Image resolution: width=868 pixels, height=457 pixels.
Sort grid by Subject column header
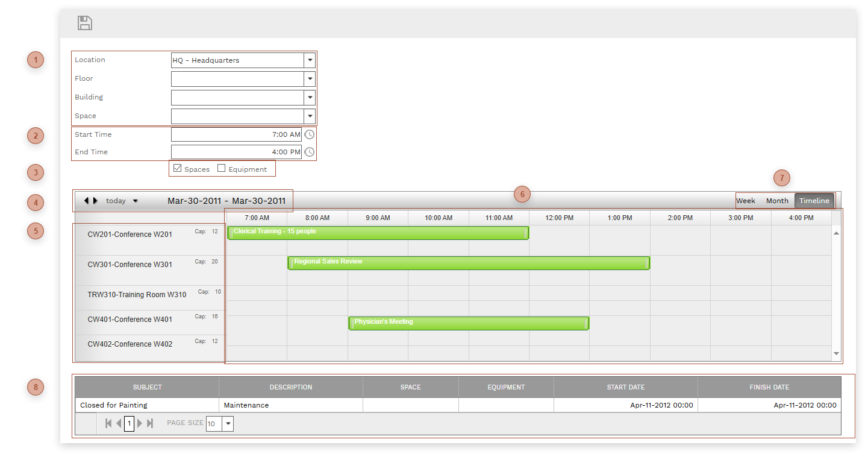[147, 387]
